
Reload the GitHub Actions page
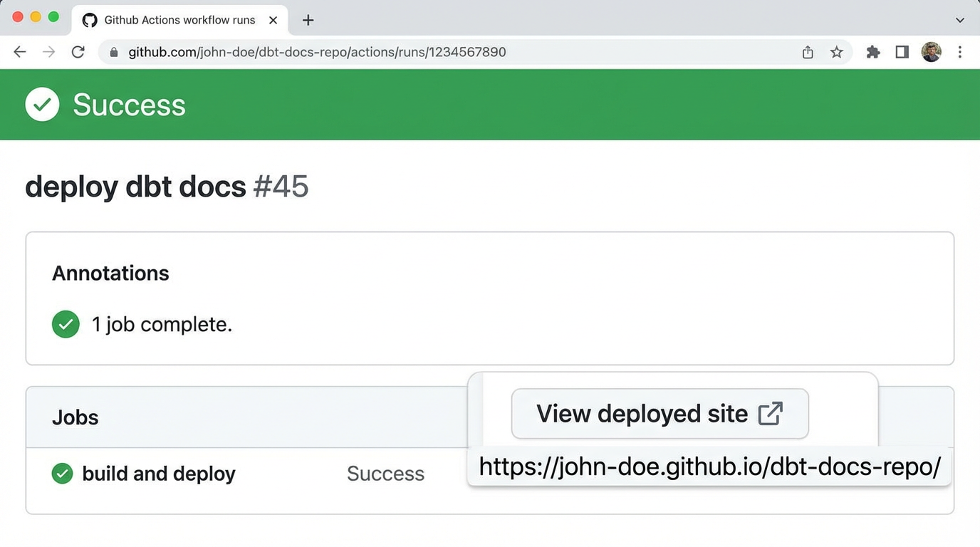(78, 52)
